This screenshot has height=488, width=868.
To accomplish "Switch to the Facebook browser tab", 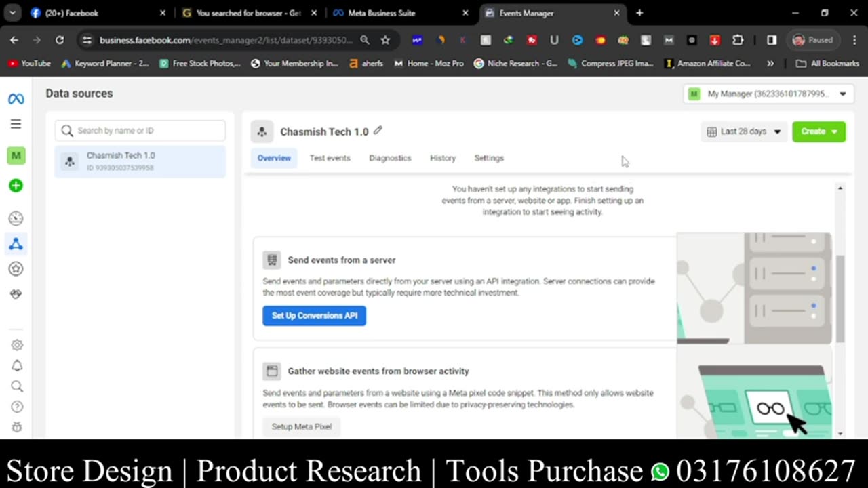I will click(98, 13).
